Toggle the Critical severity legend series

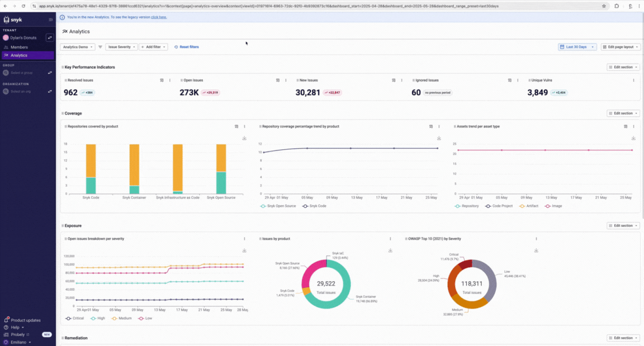[75, 318]
